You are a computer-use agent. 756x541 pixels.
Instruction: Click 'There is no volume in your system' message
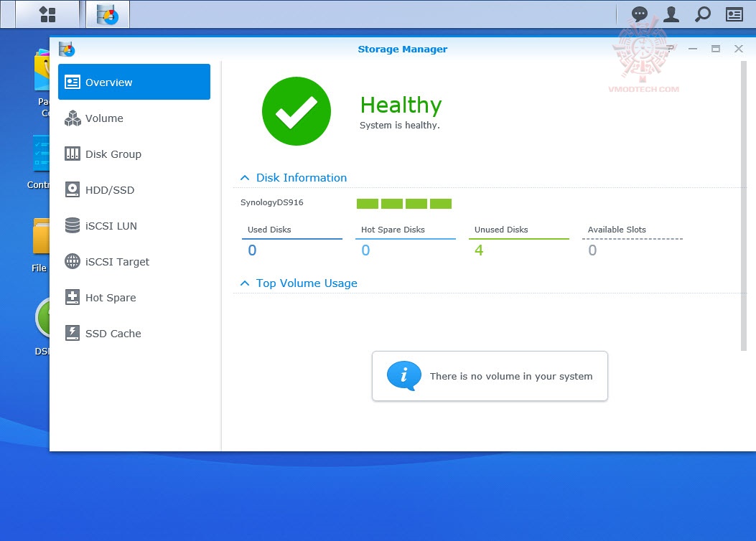pyautogui.click(x=511, y=376)
